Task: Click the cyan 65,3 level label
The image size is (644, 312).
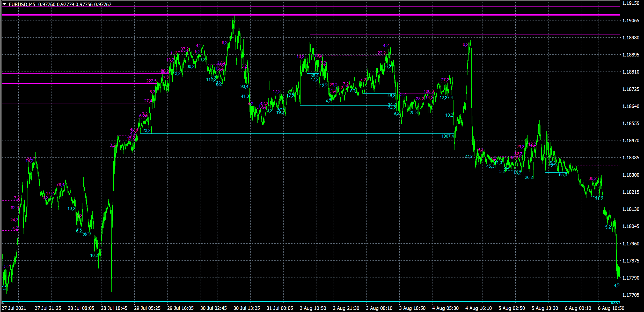Action: (x=563, y=175)
